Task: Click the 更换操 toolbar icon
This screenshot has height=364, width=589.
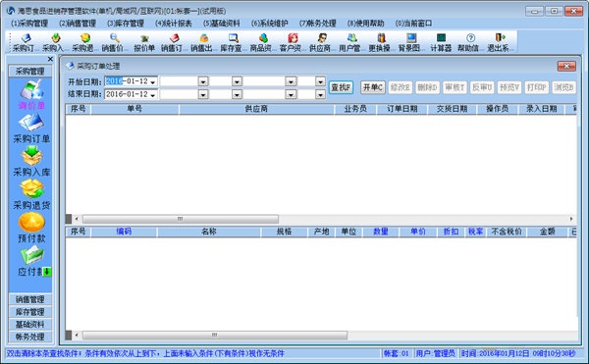Action: tap(381, 42)
